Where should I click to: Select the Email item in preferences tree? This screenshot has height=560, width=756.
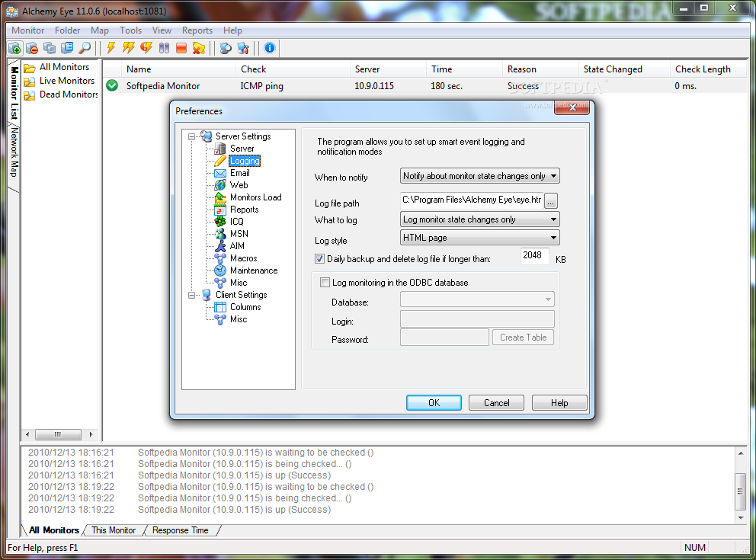pos(239,173)
